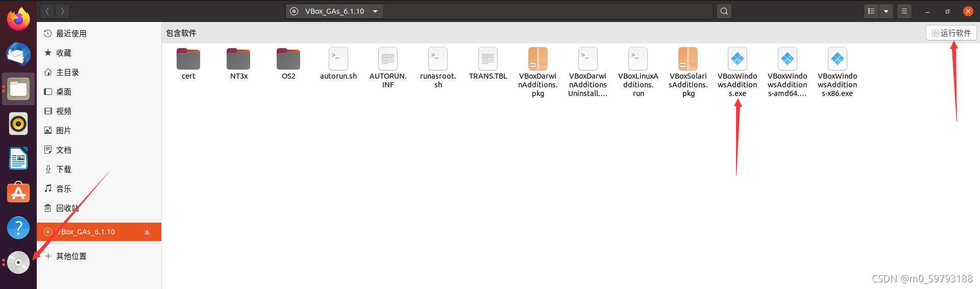Select VBox_GAs_6.1.10 in the sidebar
Screen dimensions: 980x289
(x=99, y=232)
